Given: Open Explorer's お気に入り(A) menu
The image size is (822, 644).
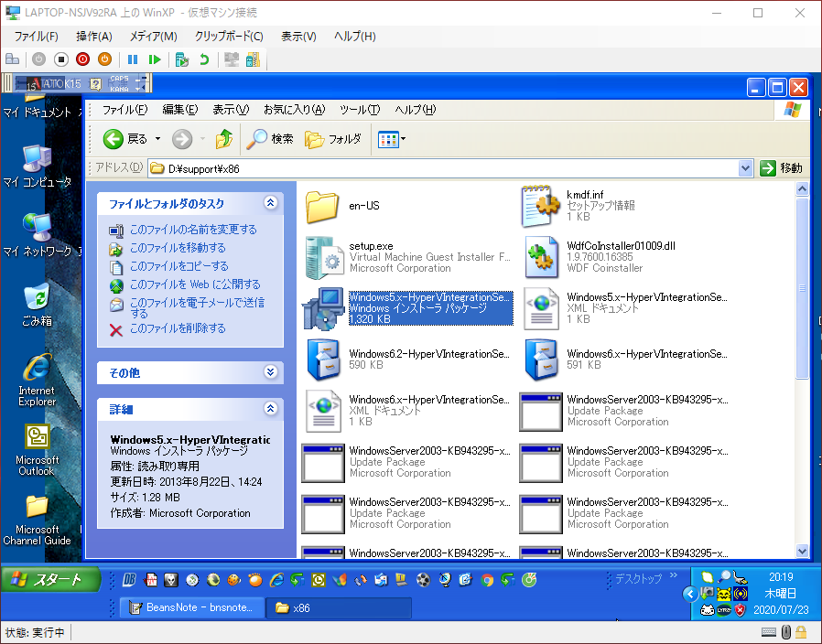Looking at the screenshot, I should pyautogui.click(x=295, y=110).
